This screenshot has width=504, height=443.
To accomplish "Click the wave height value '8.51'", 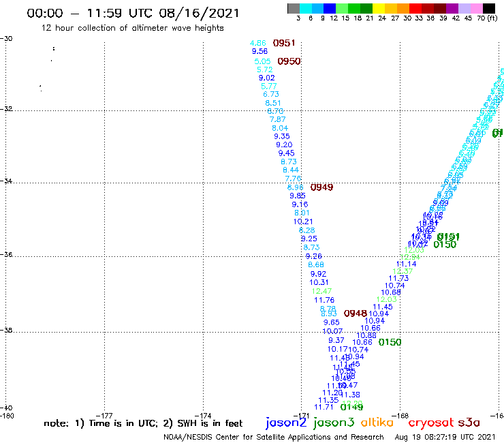I will pyautogui.click(x=273, y=103).
